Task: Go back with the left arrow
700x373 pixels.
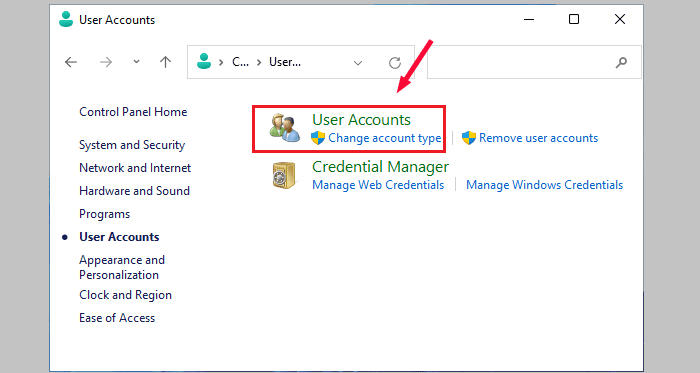Action: [71, 62]
